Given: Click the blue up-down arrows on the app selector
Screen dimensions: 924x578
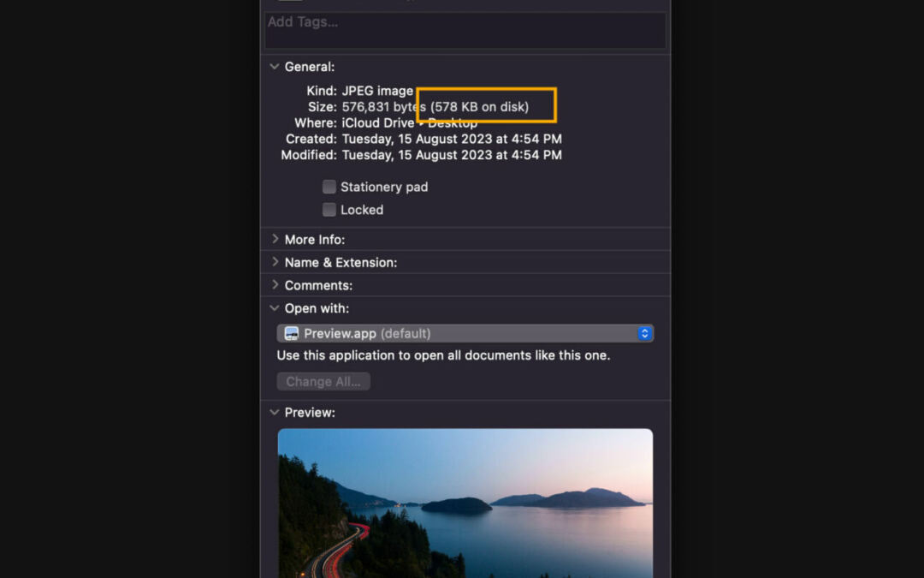Looking at the screenshot, I should (645, 333).
